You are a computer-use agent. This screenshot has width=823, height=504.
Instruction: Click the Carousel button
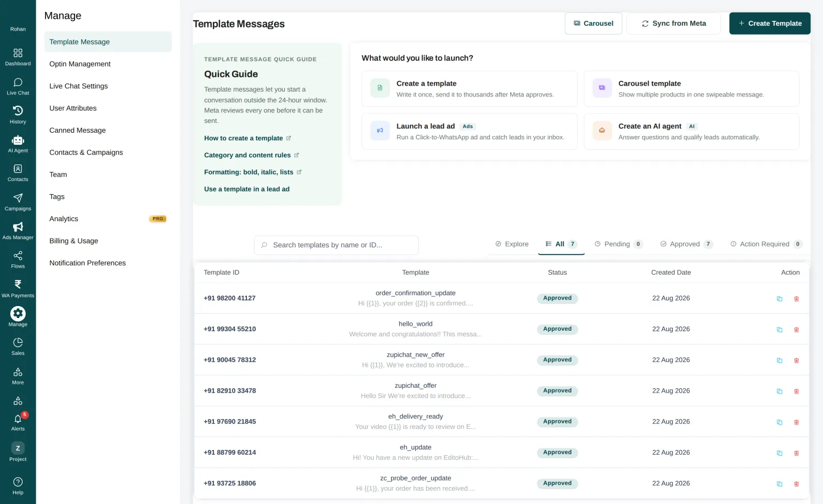point(593,24)
